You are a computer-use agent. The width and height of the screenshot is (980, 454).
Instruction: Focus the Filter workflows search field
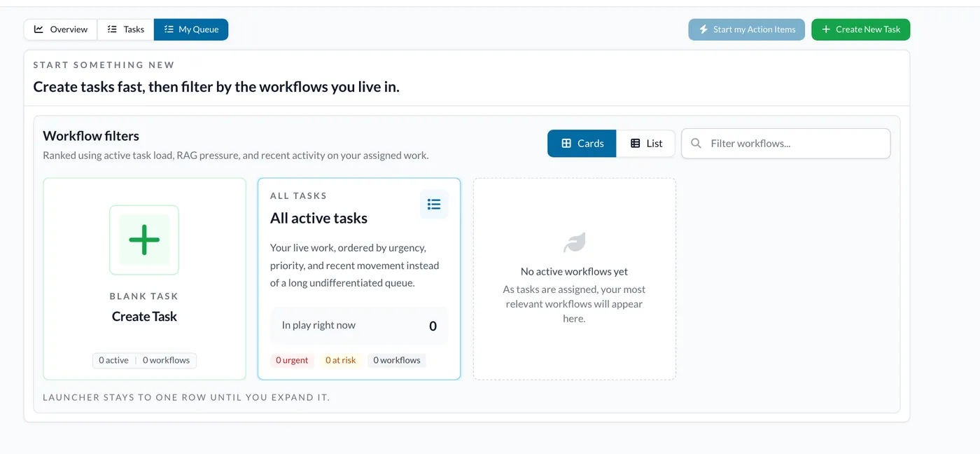point(785,143)
